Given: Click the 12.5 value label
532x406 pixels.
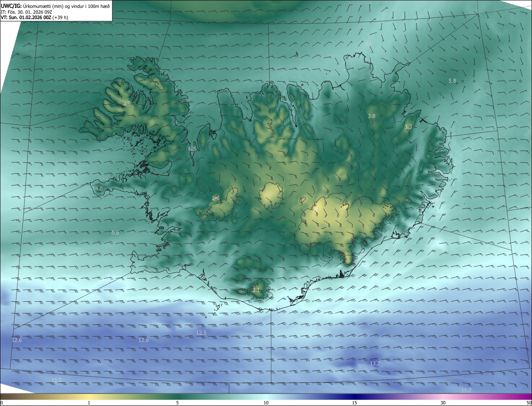Looking at the screenshot, I should (201, 333).
